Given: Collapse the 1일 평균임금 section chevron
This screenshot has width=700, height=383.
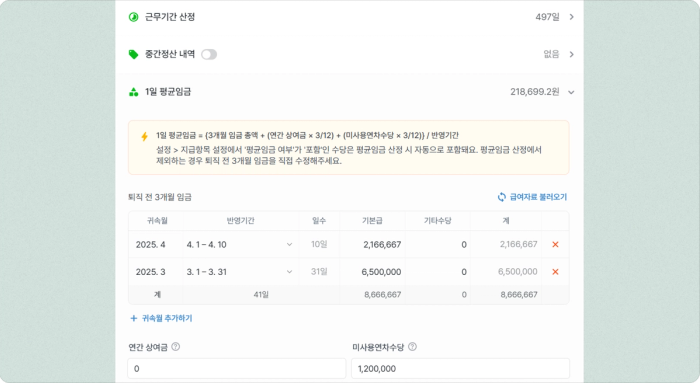Looking at the screenshot, I should (571, 92).
